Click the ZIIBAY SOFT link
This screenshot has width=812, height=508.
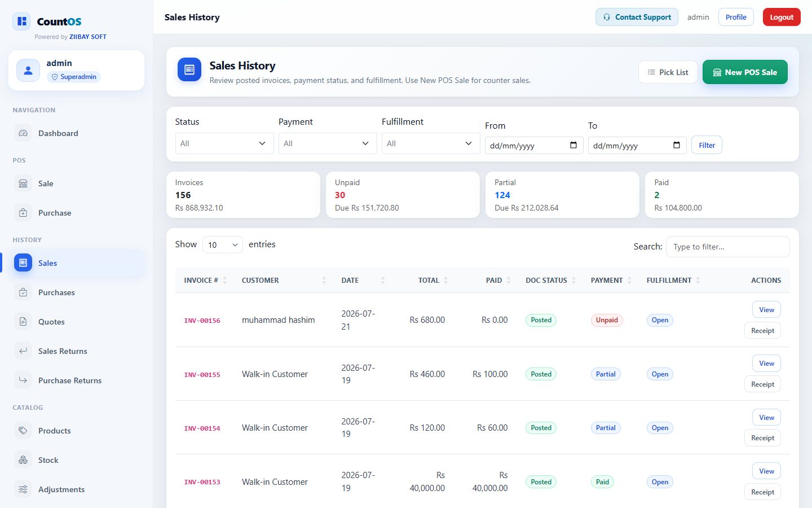click(88, 37)
